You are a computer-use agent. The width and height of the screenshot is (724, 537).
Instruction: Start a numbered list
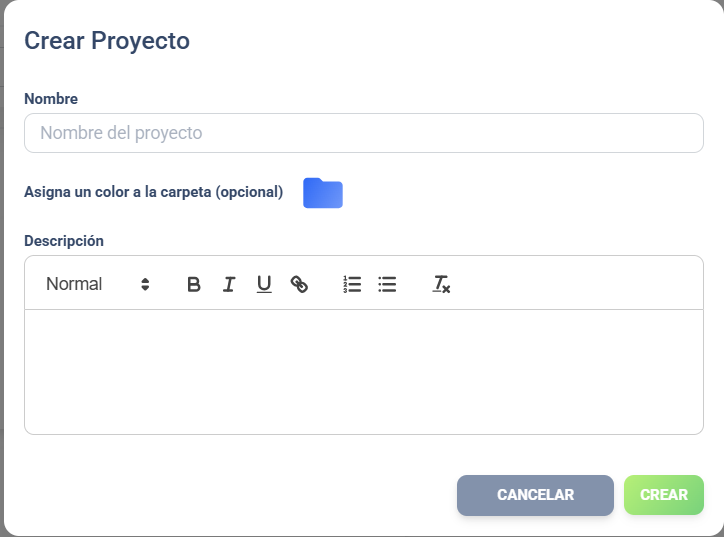352,284
